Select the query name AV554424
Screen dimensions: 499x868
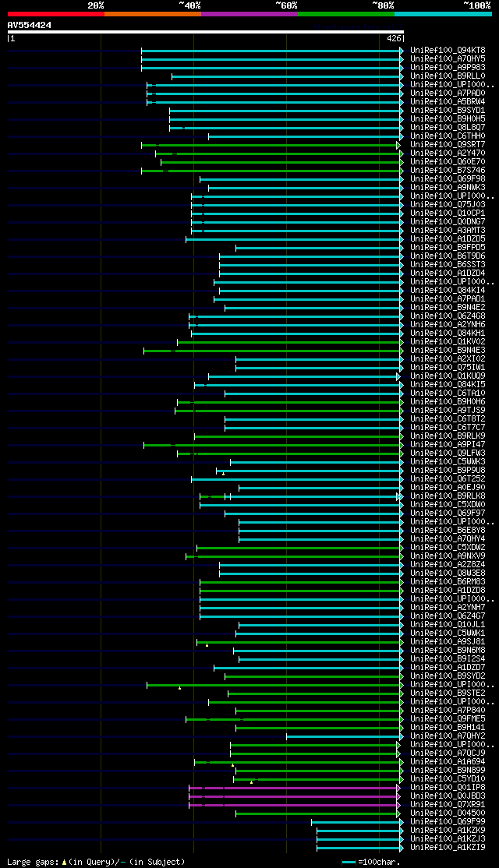point(30,25)
